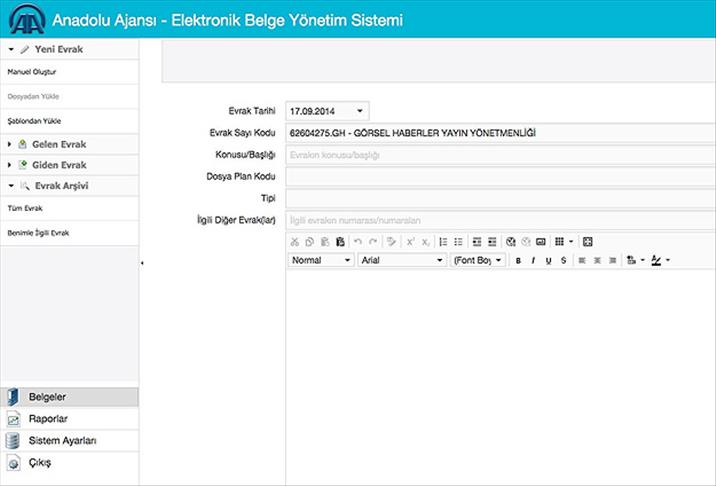Open Sistem Ayarları section
Image resolution: width=716 pixels, height=486 pixels.
tap(69, 441)
